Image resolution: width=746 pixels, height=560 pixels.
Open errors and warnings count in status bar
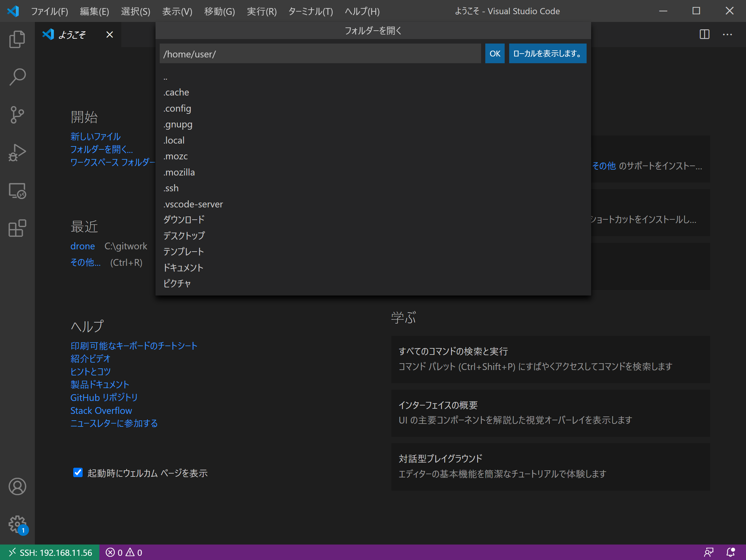(124, 553)
